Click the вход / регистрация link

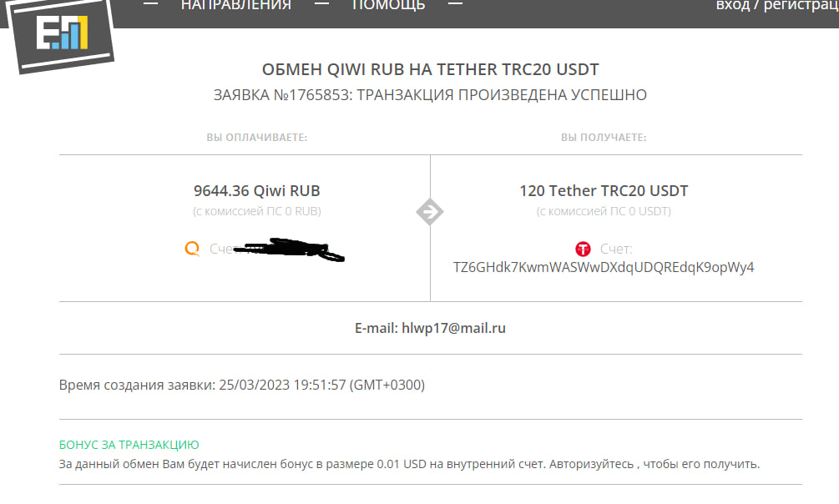(x=777, y=5)
